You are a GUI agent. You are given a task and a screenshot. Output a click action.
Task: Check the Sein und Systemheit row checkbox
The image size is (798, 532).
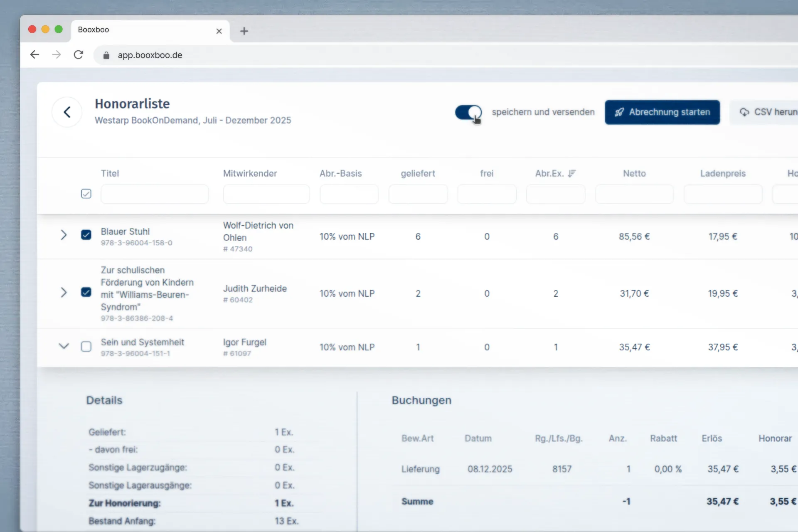pos(86,347)
